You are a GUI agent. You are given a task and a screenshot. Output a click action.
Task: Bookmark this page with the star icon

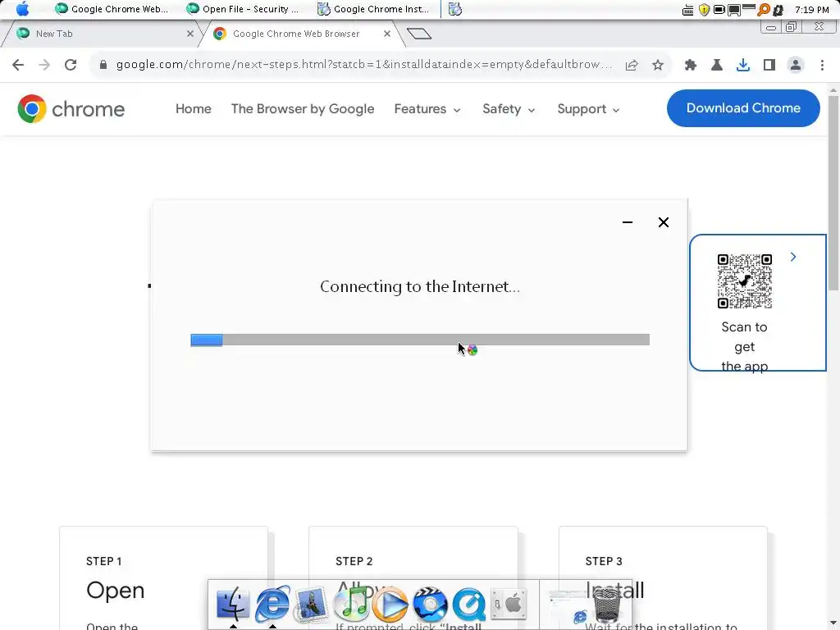658,65
